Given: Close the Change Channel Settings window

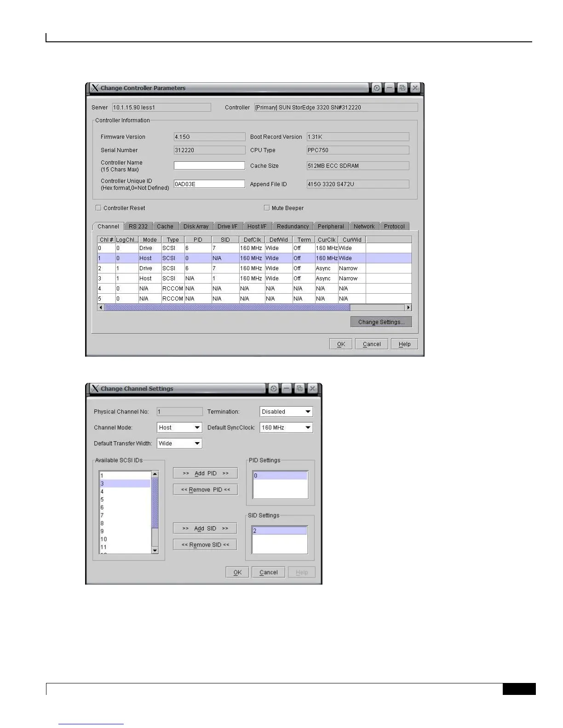Looking at the screenshot, I should pyautogui.click(x=312, y=388).
